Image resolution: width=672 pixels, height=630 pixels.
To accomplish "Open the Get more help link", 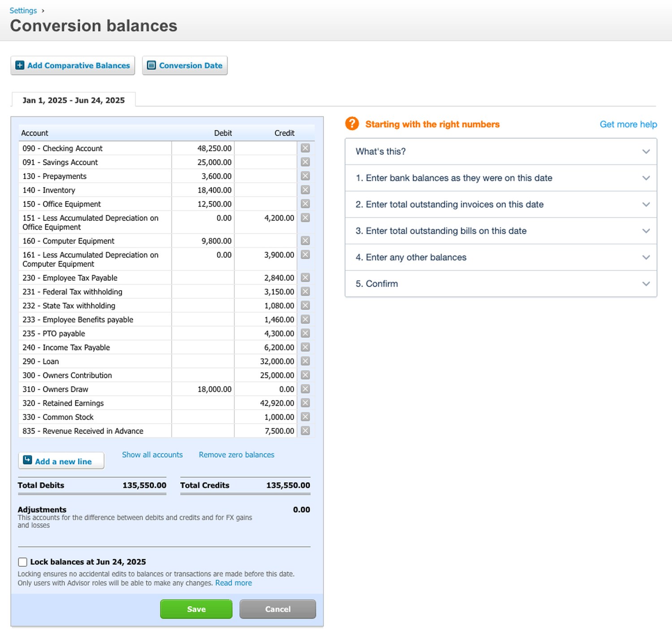I will pos(628,124).
